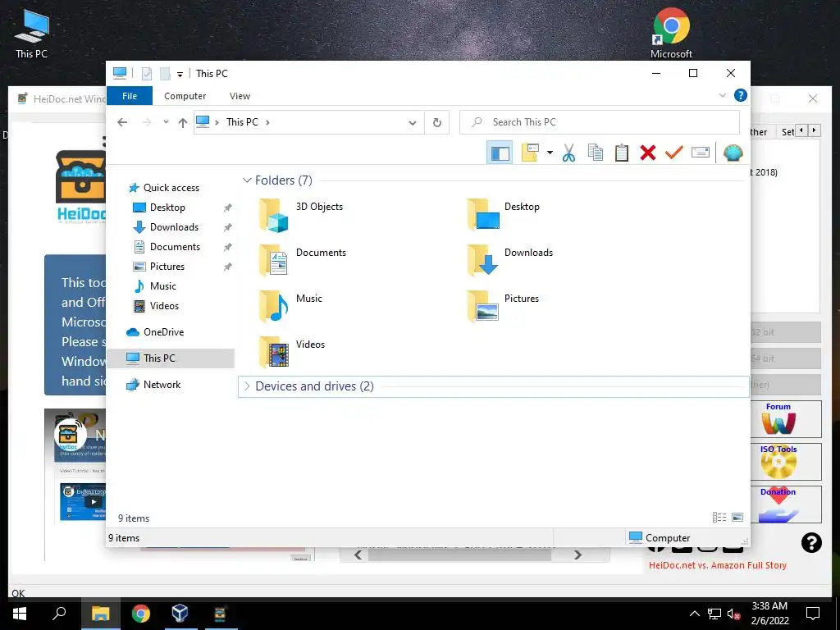Open the recent locations dropdown

[x=166, y=122]
